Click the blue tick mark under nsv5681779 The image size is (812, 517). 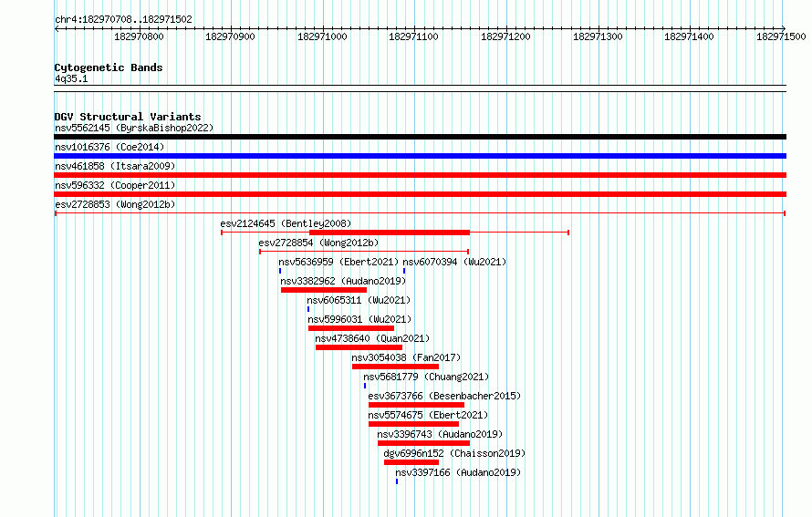click(365, 386)
